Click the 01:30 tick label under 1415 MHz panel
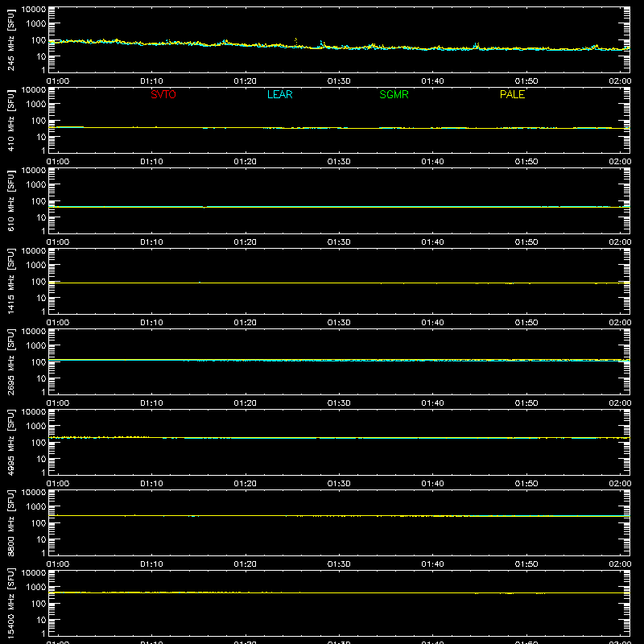Viewport: 644px width, 644px height. click(x=339, y=323)
